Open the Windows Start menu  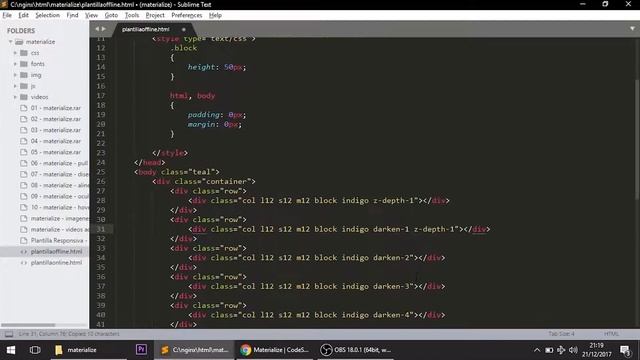(11, 350)
